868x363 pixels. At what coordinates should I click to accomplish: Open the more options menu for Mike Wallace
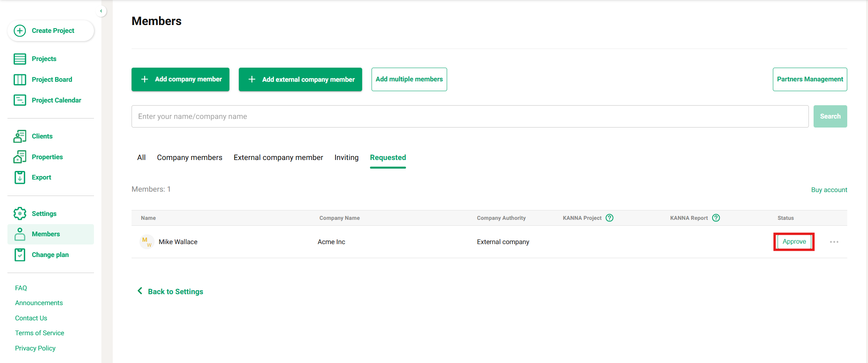coord(834,242)
